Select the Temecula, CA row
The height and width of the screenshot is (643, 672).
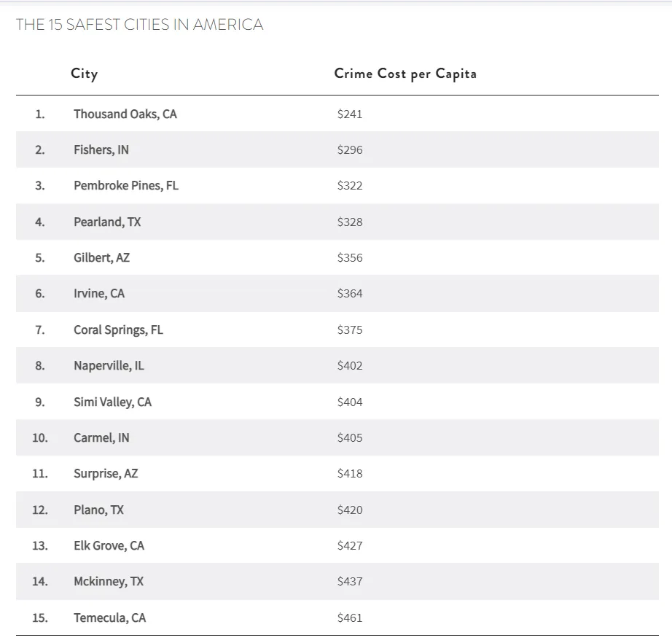coord(109,617)
